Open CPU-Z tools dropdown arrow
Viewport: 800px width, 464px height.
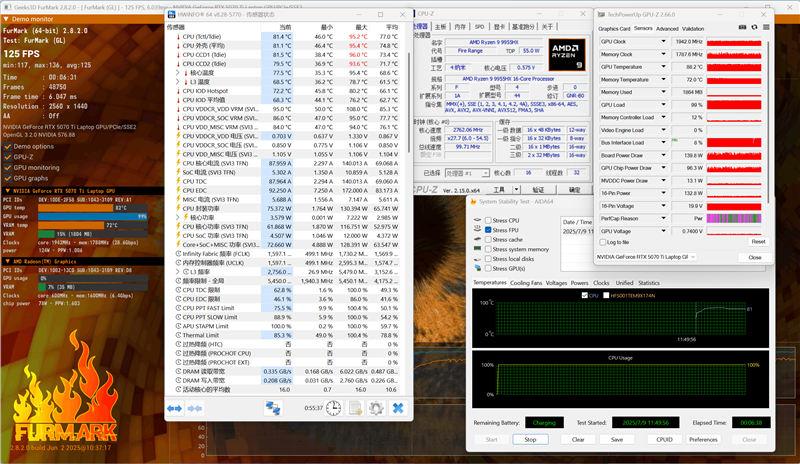pos(516,190)
